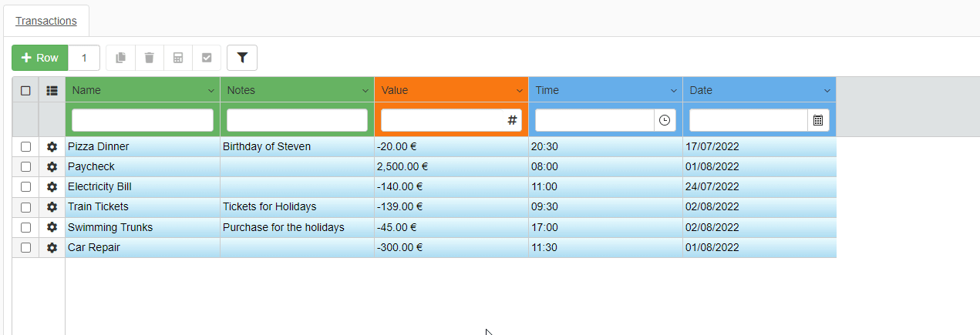Click the trash delete rows icon
This screenshot has width=980, height=335.
point(150,58)
